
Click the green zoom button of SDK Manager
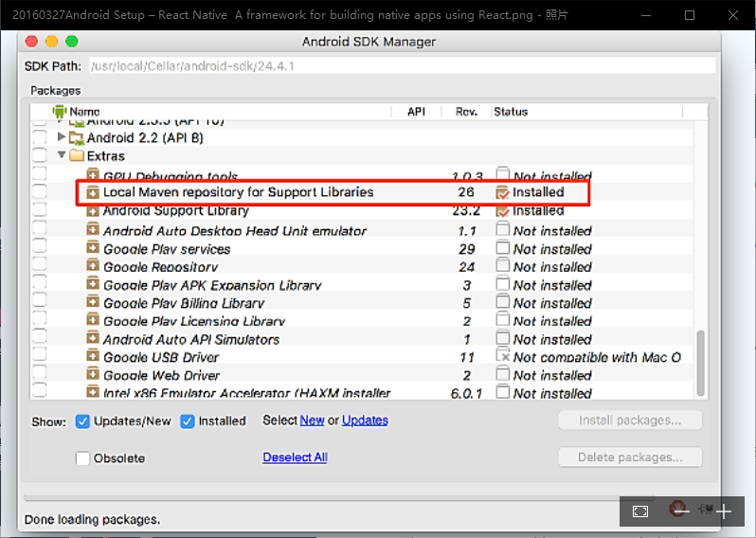[x=72, y=42]
